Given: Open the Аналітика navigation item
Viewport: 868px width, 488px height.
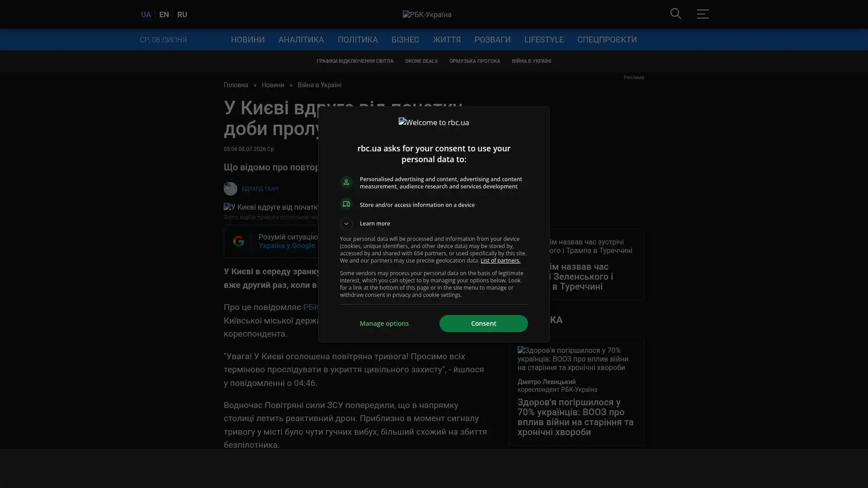Looking at the screenshot, I should coord(301,40).
